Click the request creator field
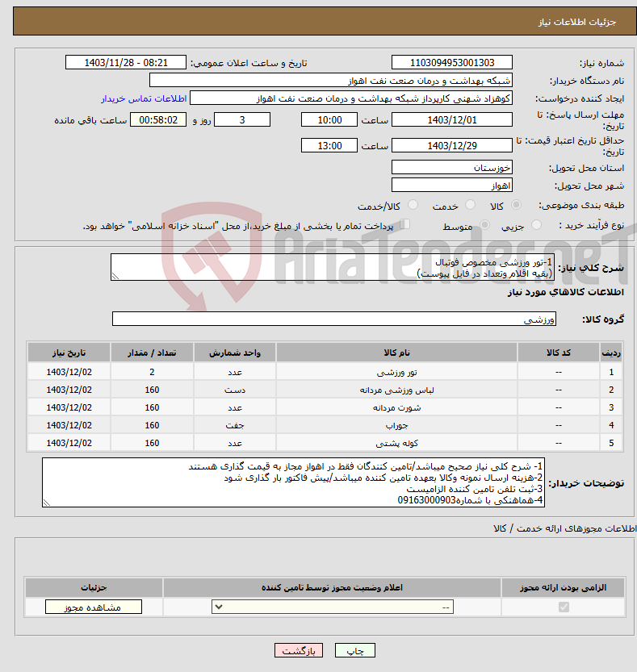637x672 pixels. [351, 98]
